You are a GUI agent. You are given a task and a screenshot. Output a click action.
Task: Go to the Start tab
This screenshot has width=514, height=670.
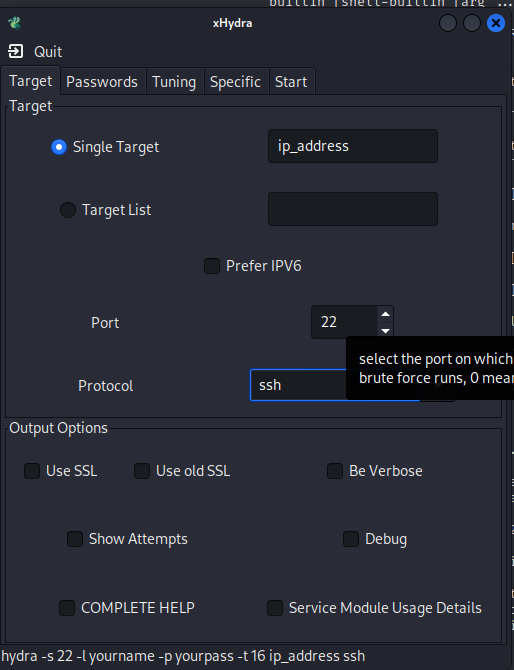click(x=291, y=81)
